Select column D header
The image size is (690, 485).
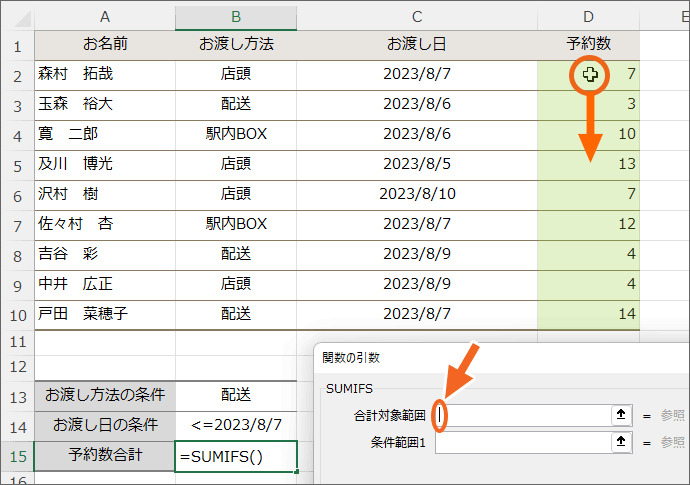coord(588,17)
